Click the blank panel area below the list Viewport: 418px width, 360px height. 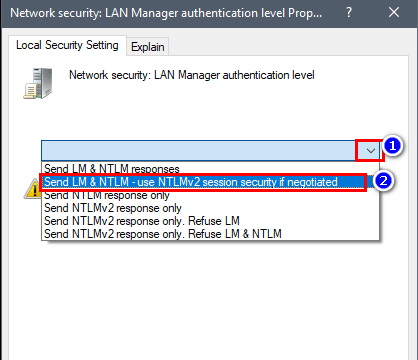click(x=208, y=300)
